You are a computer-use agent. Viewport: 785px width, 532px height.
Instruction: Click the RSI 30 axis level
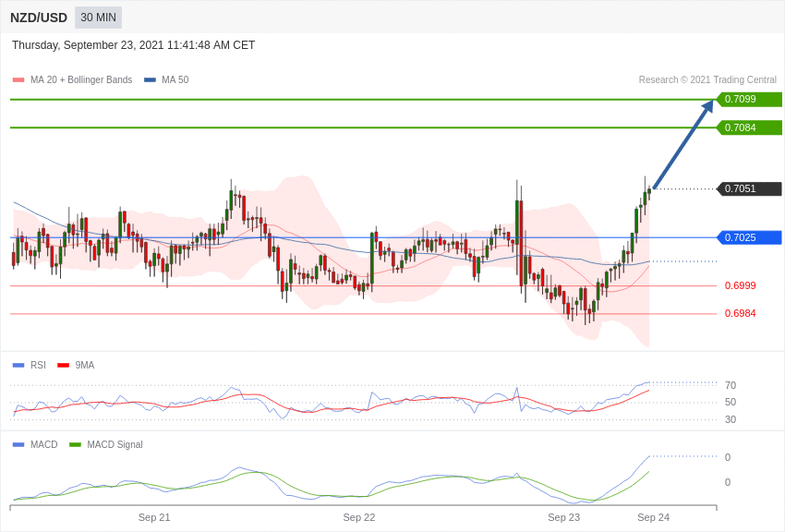click(x=731, y=420)
